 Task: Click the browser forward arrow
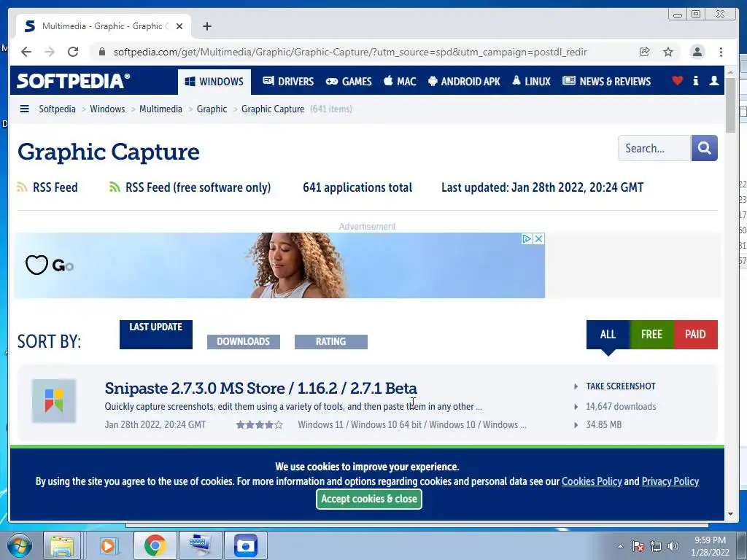click(x=50, y=52)
